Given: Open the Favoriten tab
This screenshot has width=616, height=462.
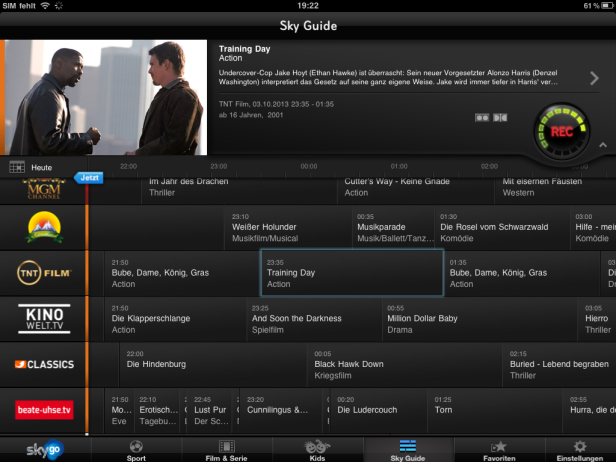Looking at the screenshot, I should [499, 451].
